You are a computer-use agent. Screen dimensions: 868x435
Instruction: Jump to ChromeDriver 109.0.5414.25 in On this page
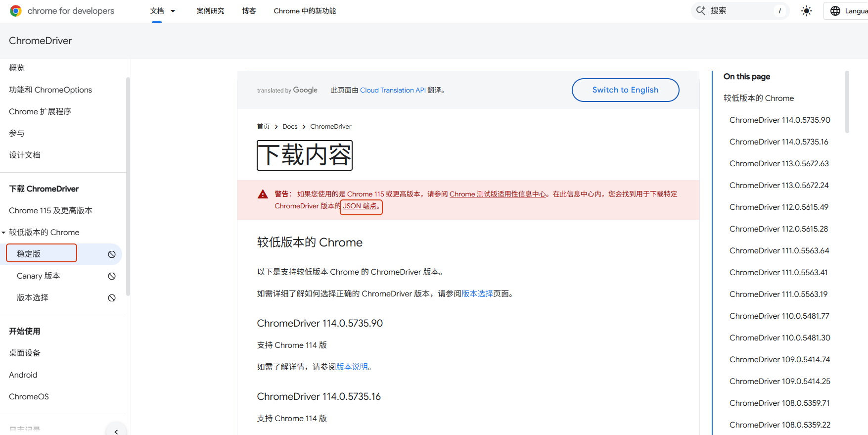coord(780,381)
